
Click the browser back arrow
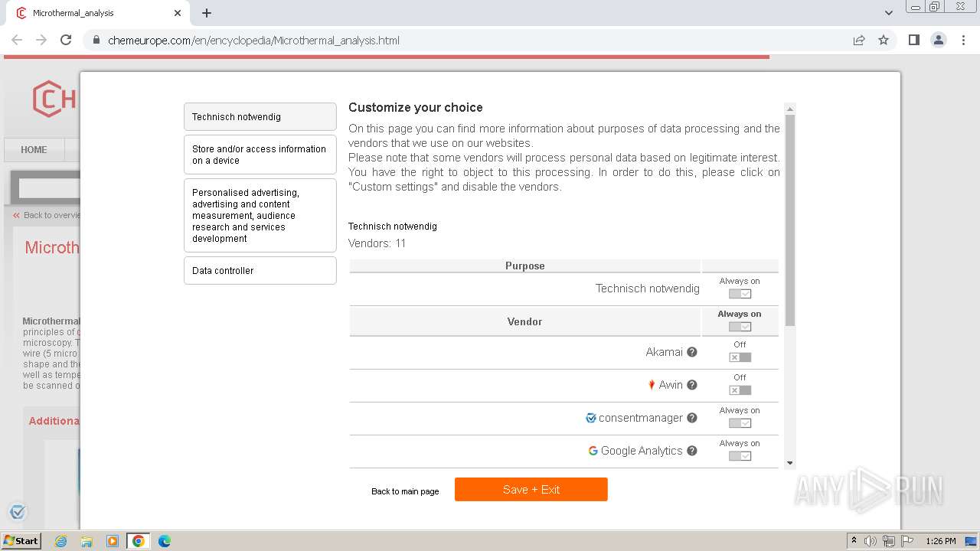(x=17, y=40)
